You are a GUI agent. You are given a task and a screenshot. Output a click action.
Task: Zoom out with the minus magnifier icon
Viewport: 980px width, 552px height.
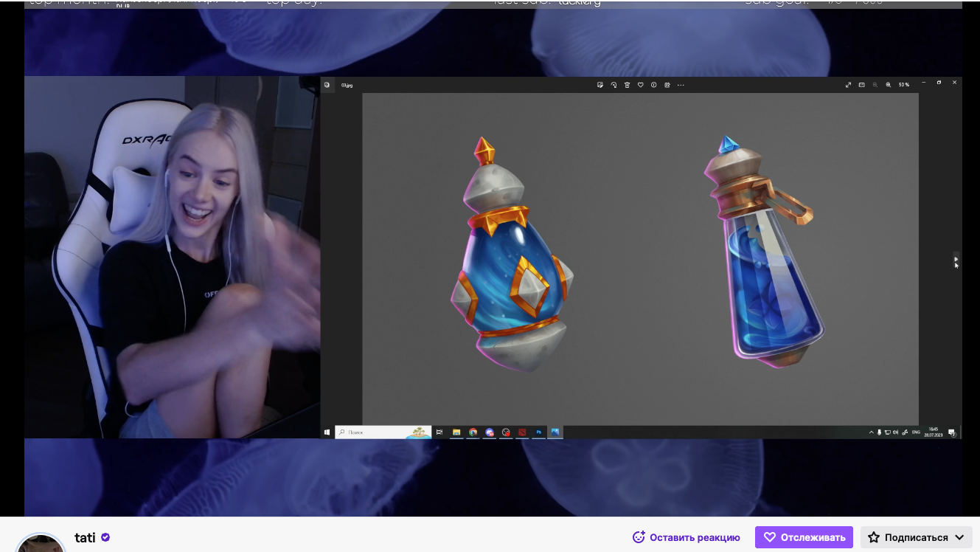875,85
